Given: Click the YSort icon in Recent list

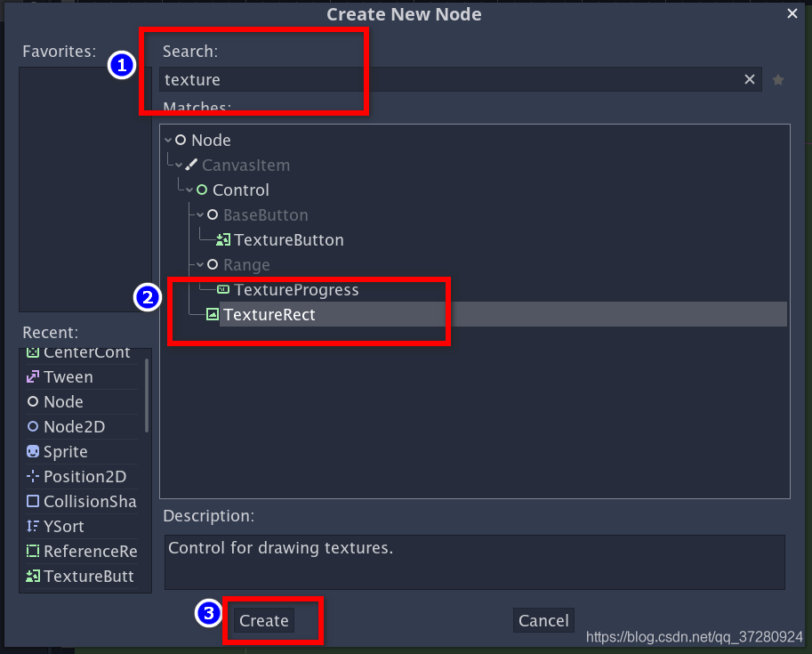Looking at the screenshot, I should click(x=33, y=526).
